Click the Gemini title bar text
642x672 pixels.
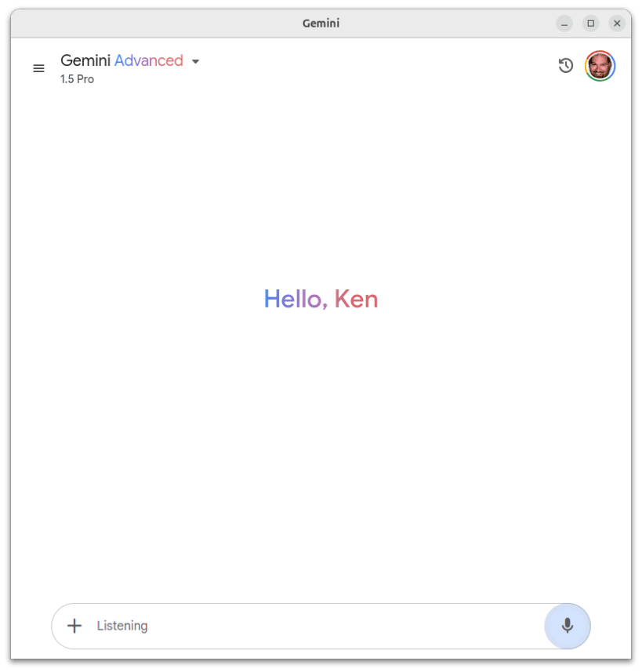(321, 24)
